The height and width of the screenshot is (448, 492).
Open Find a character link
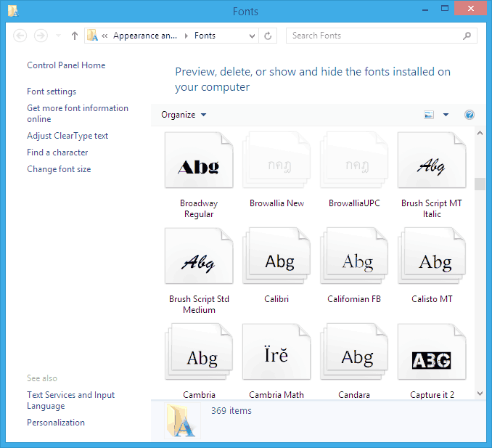(57, 152)
